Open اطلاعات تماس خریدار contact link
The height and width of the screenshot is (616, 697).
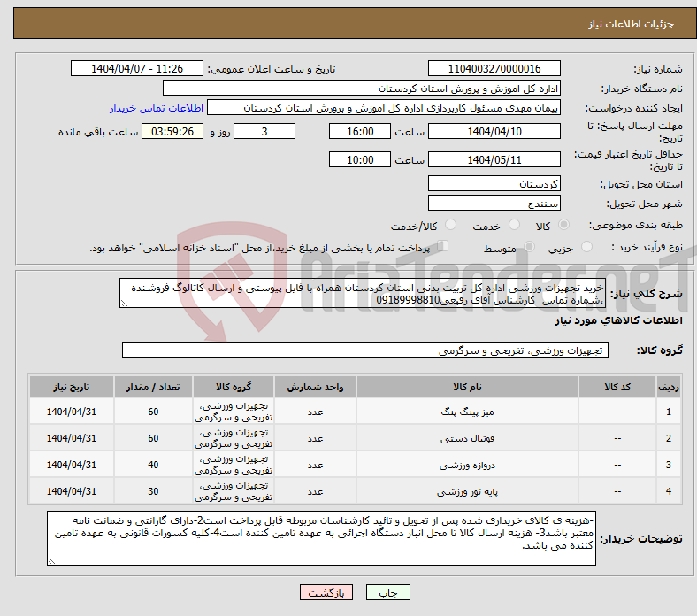pyautogui.click(x=157, y=108)
